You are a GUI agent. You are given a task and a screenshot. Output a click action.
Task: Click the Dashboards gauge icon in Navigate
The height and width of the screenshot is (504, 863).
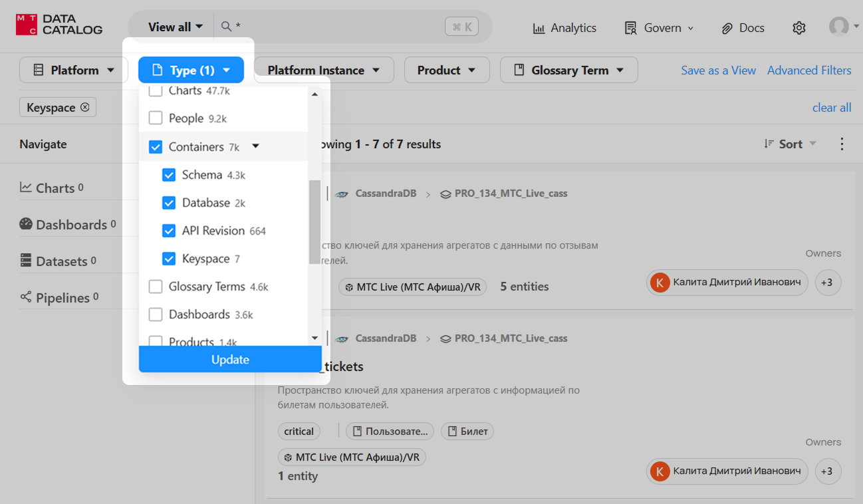point(26,224)
